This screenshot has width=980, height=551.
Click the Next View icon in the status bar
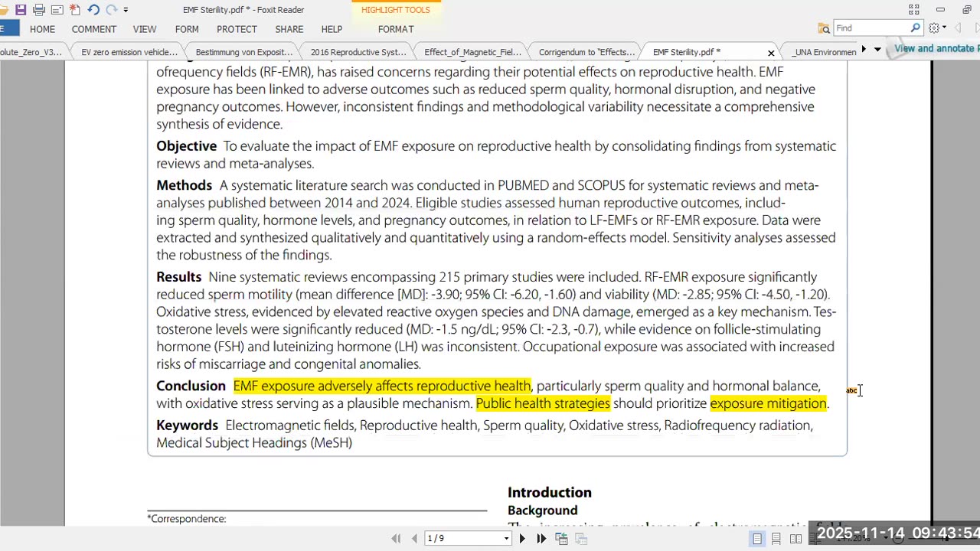[x=581, y=539]
